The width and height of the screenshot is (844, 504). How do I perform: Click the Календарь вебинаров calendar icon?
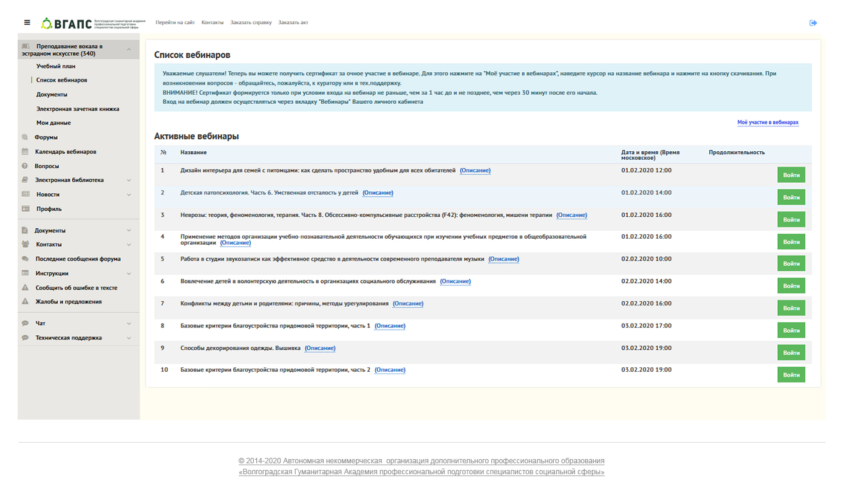(25, 152)
